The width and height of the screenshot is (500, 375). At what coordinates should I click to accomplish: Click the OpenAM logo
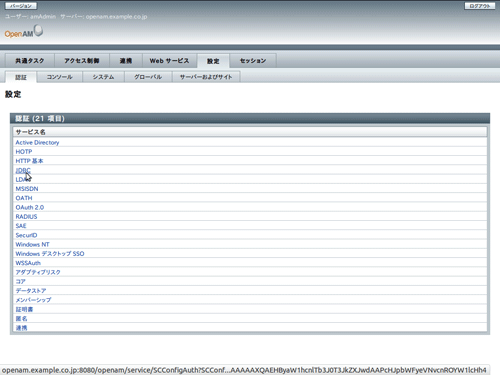(23, 31)
